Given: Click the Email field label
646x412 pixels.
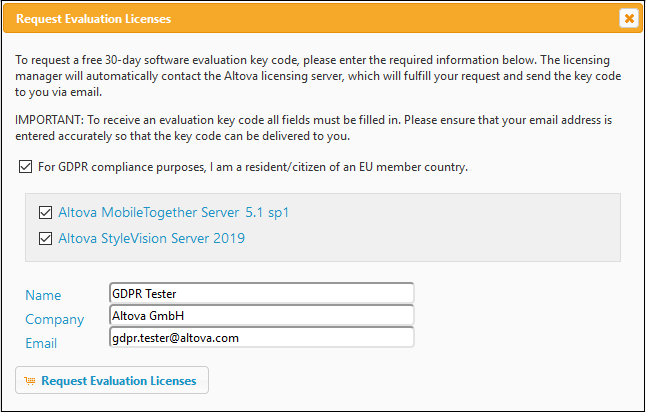Looking at the screenshot, I should [x=41, y=343].
